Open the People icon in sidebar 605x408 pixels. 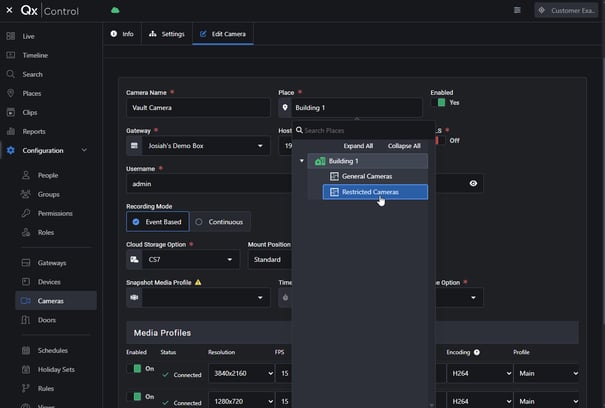[x=26, y=175]
